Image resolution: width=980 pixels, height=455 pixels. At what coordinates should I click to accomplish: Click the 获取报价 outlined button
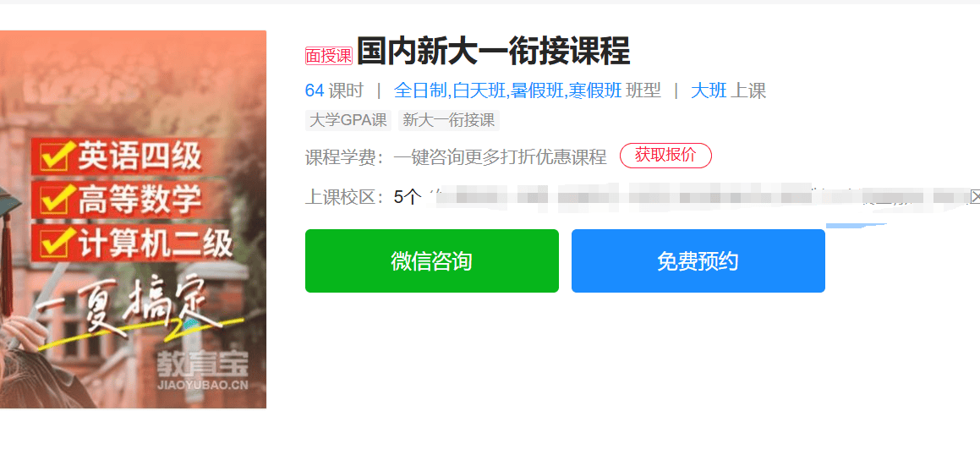pos(665,156)
